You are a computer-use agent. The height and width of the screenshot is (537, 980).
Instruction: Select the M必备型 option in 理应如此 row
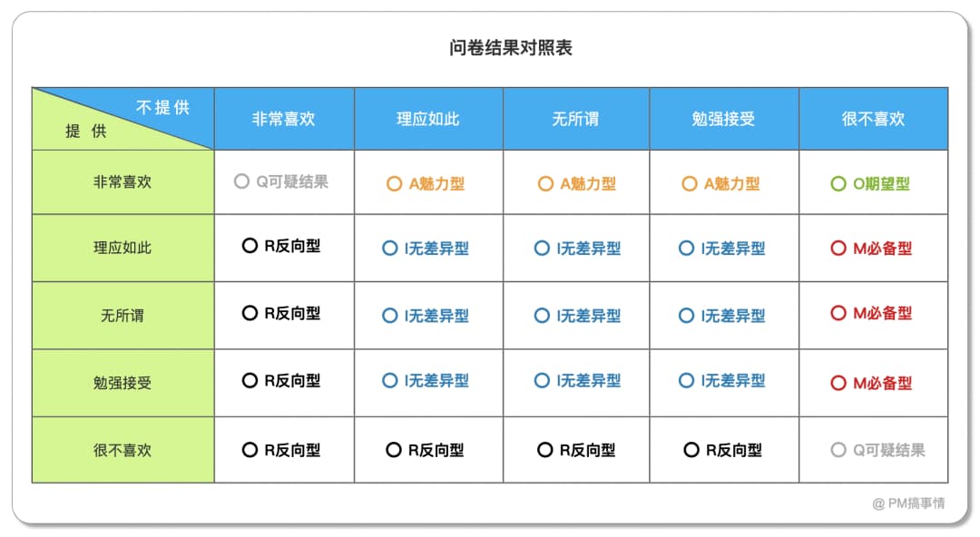click(838, 248)
